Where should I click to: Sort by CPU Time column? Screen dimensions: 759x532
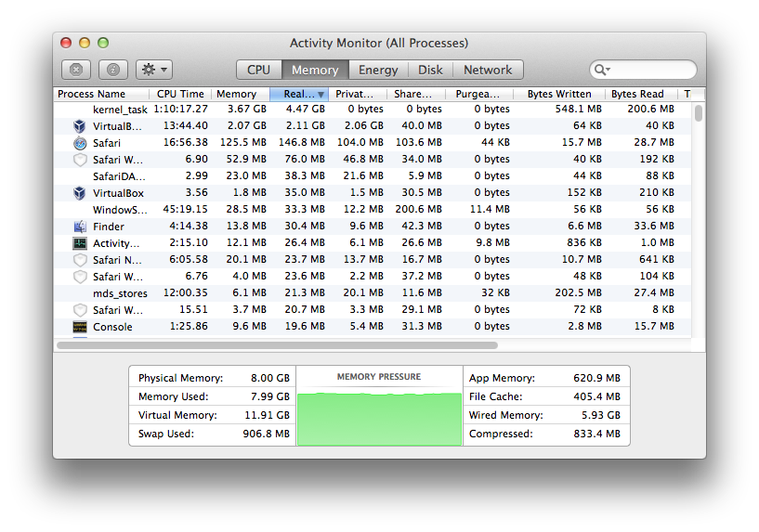click(x=180, y=94)
